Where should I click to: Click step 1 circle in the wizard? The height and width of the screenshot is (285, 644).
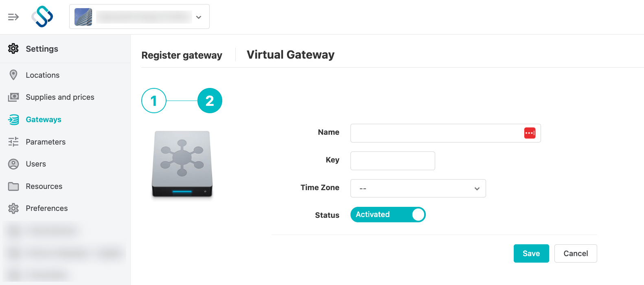(x=153, y=101)
